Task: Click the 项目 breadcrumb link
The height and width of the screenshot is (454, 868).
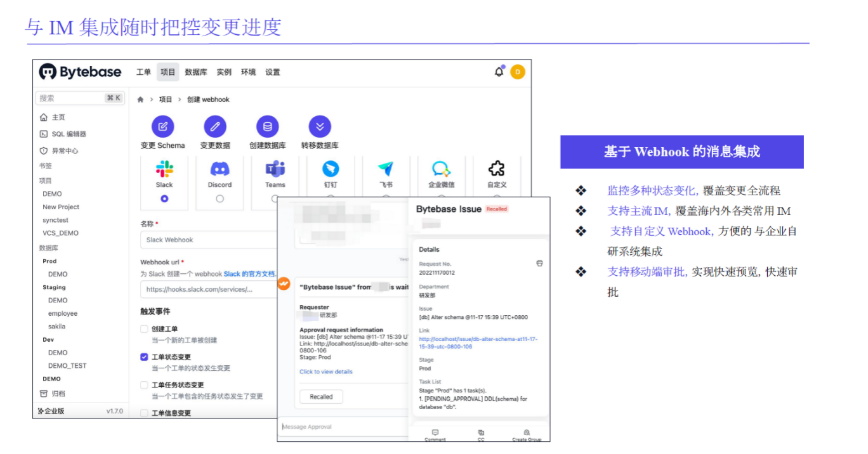Action: (166, 100)
